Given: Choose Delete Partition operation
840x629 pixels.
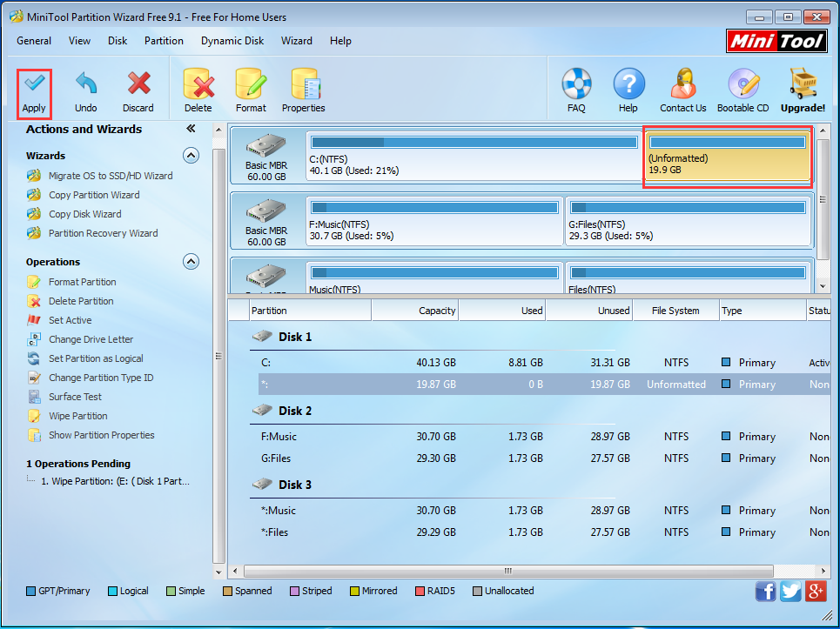Looking at the screenshot, I should (x=71, y=301).
